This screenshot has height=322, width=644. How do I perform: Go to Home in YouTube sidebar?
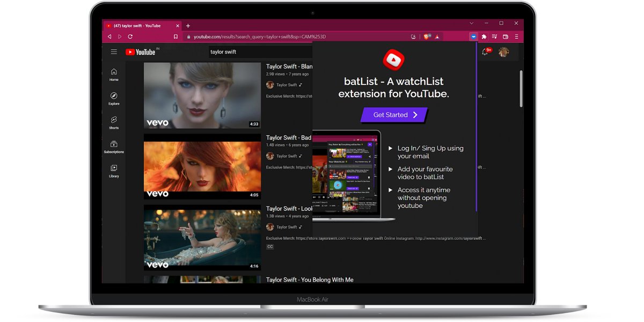(x=114, y=75)
